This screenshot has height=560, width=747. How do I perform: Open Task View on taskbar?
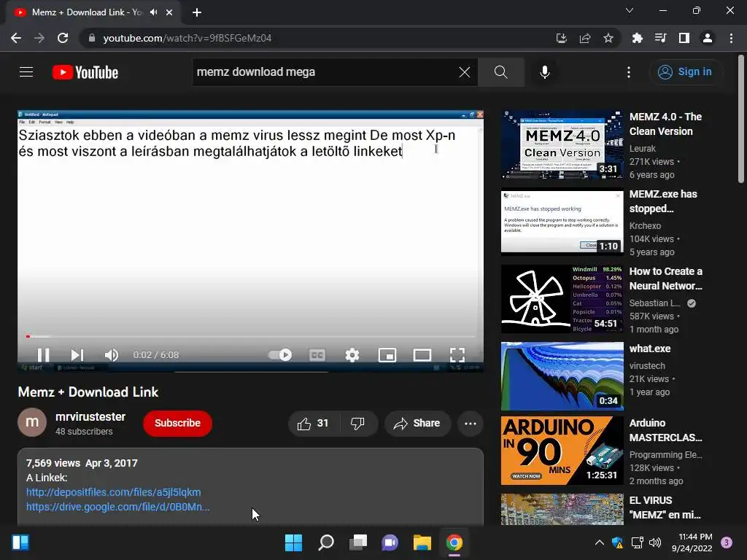click(x=358, y=542)
